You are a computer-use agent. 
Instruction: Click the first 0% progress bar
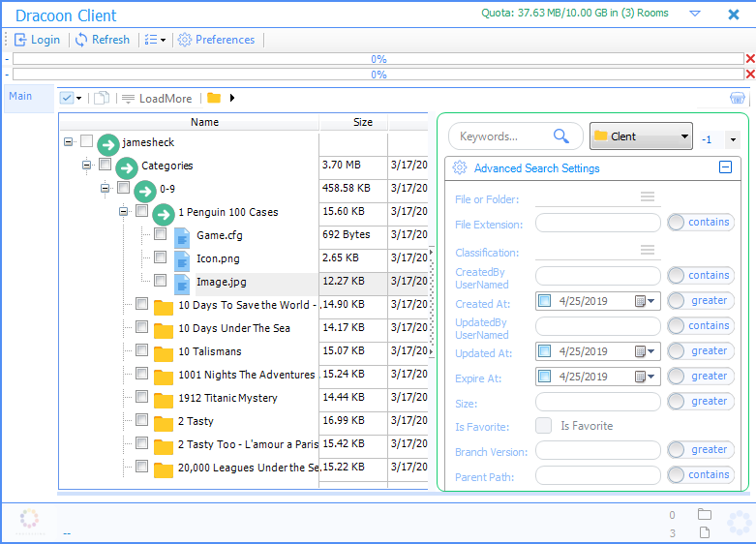378,59
